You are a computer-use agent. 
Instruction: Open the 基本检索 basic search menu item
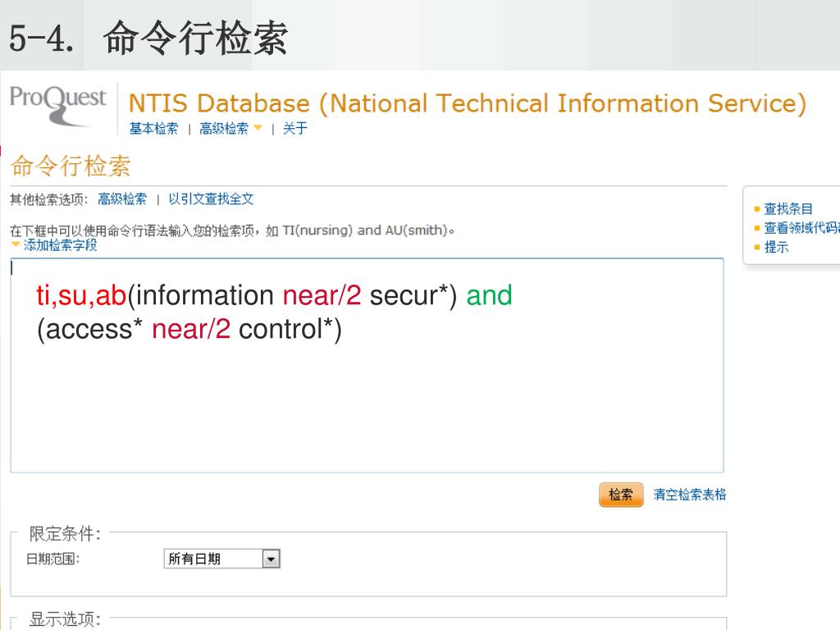click(x=153, y=129)
